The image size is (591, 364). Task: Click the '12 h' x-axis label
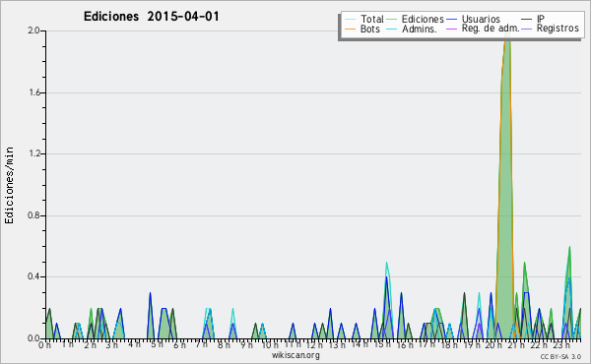tap(315, 344)
